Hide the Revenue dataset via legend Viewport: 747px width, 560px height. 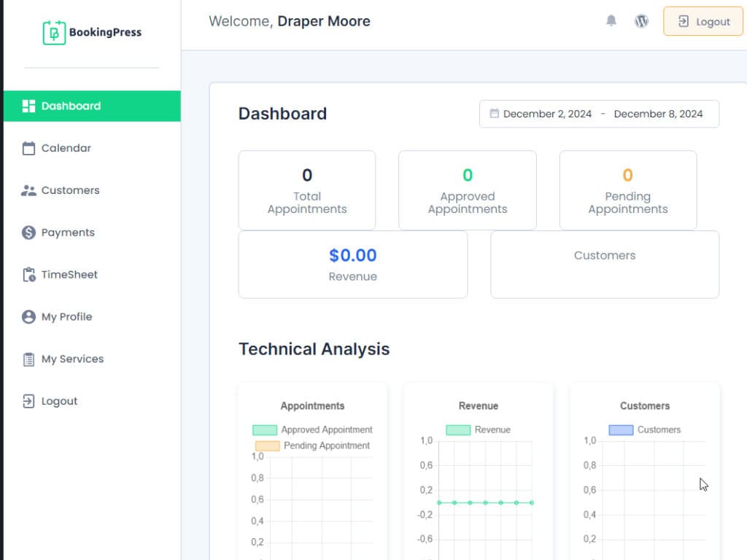click(478, 430)
